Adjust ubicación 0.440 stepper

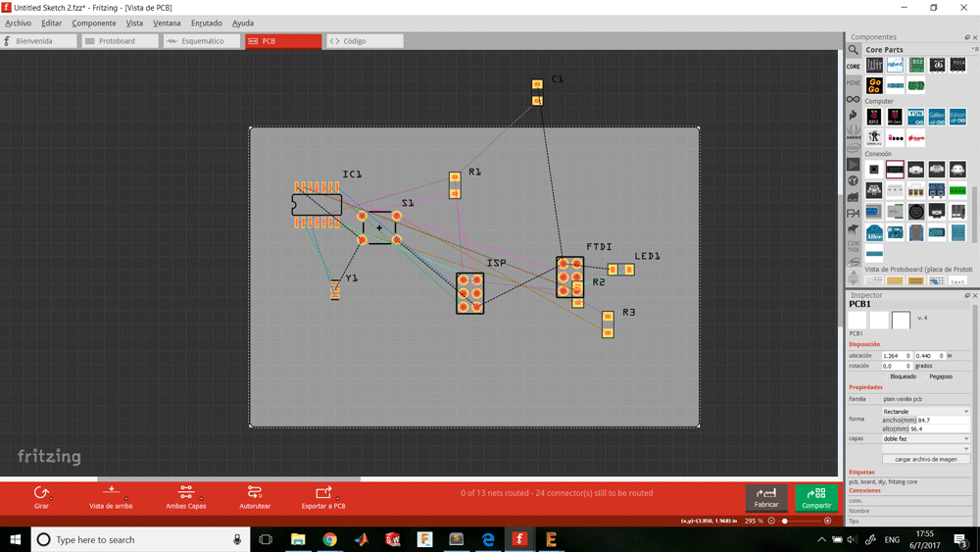[941, 356]
